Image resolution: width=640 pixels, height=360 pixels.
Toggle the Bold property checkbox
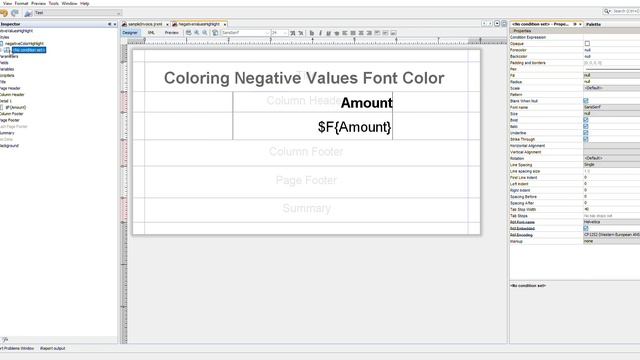pyautogui.click(x=586, y=120)
